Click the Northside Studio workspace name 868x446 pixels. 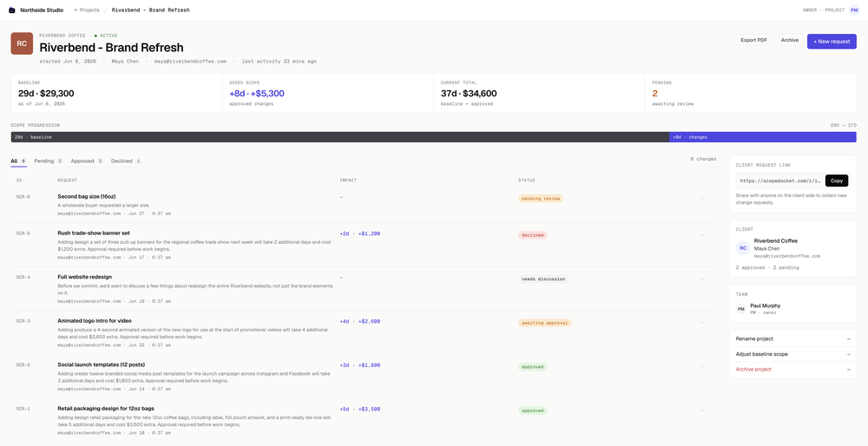click(42, 10)
